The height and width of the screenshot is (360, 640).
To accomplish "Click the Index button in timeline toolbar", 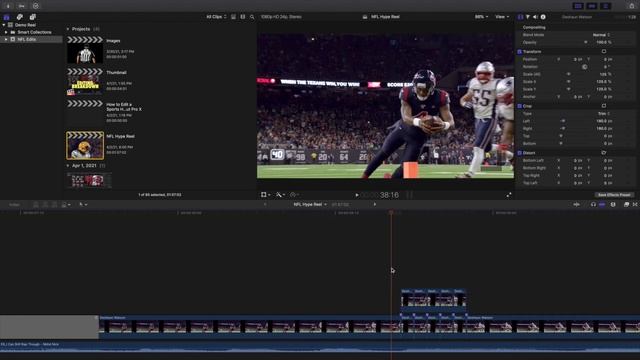I will point(14,204).
